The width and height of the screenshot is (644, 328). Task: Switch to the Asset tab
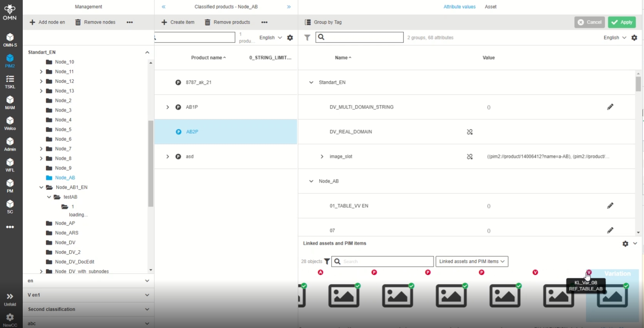(x=491, y=7)
